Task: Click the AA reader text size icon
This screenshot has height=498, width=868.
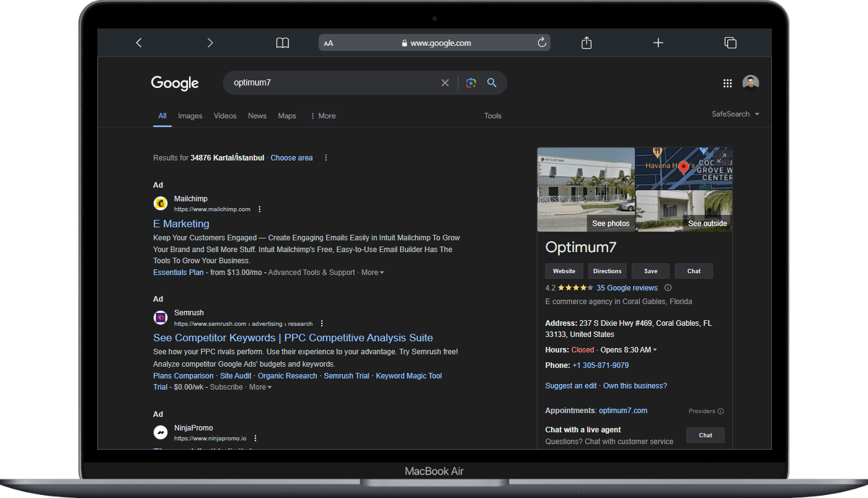Action: 329,43
